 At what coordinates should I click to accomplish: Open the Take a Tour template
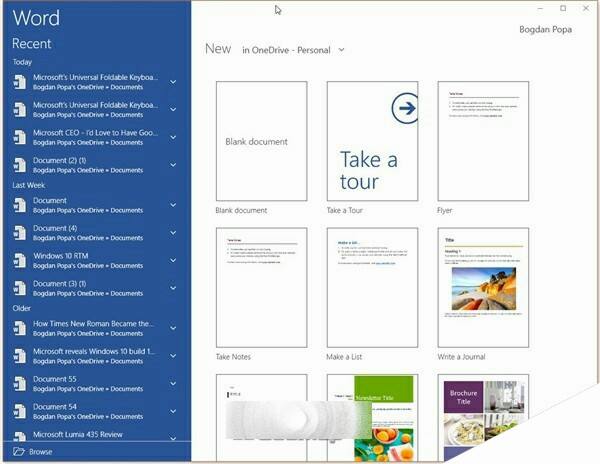tap(372, 141)
